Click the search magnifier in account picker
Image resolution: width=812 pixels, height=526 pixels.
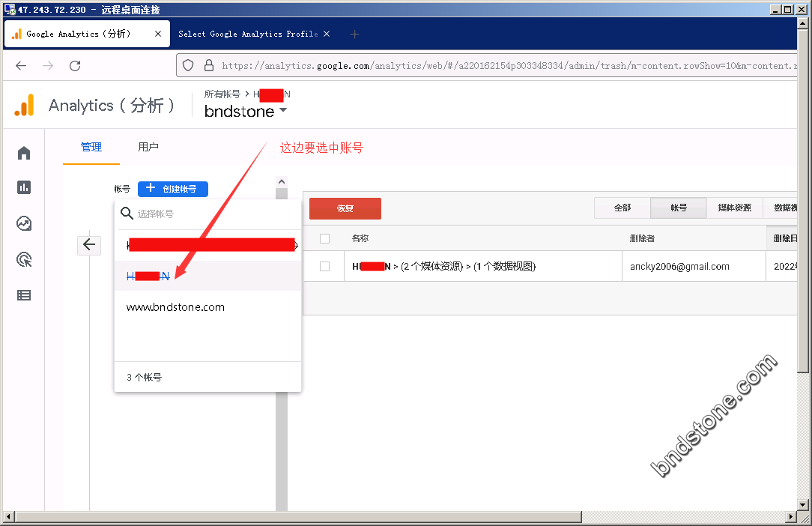coord(127,213)
